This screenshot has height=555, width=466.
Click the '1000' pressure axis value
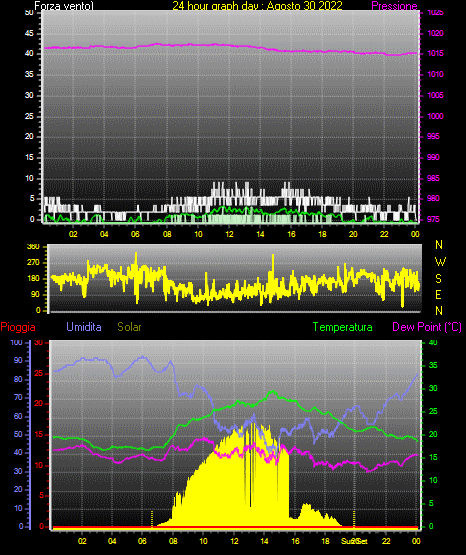[x=435, y=116]
